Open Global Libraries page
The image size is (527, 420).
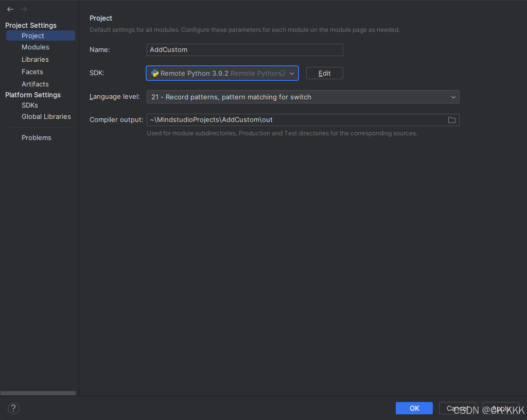tap(46, 117)
